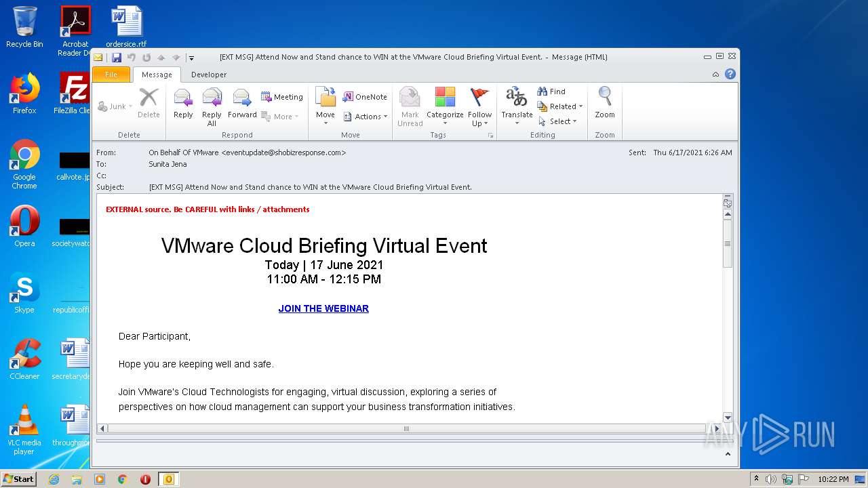
Task: Open the File tab
Action: pos(111,75)
